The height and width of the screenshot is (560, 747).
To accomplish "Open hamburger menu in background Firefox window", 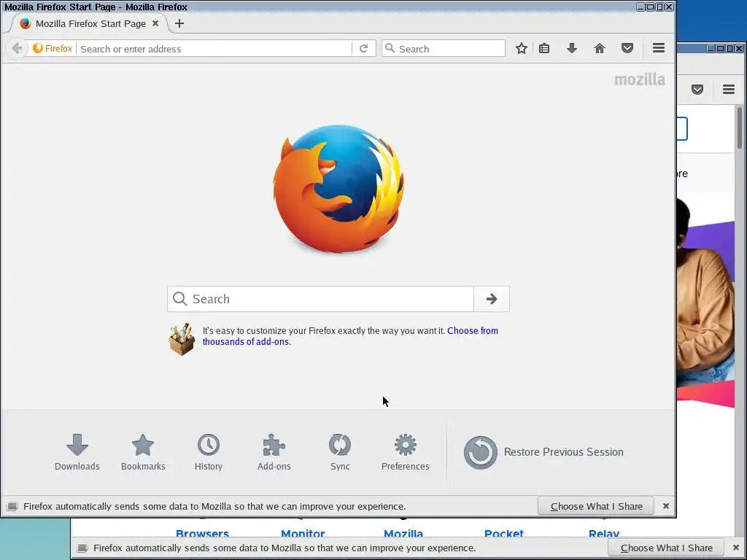I will point(729,89).
